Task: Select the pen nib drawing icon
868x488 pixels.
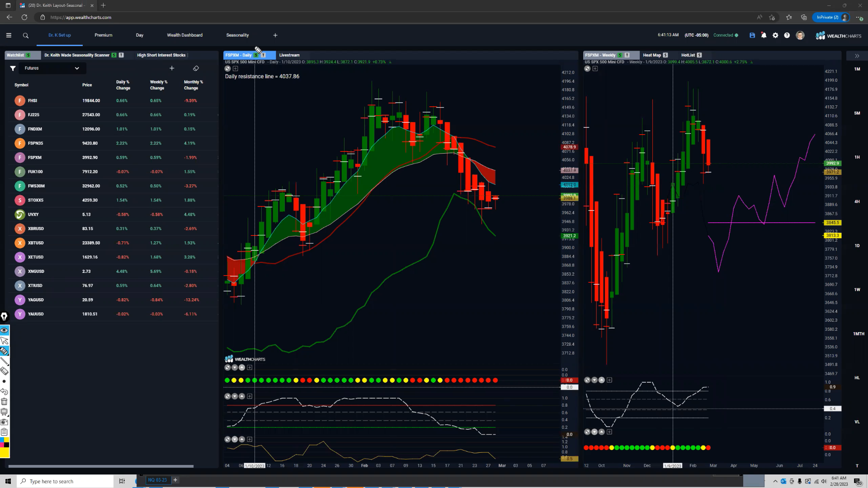Action: pos(4,317)
